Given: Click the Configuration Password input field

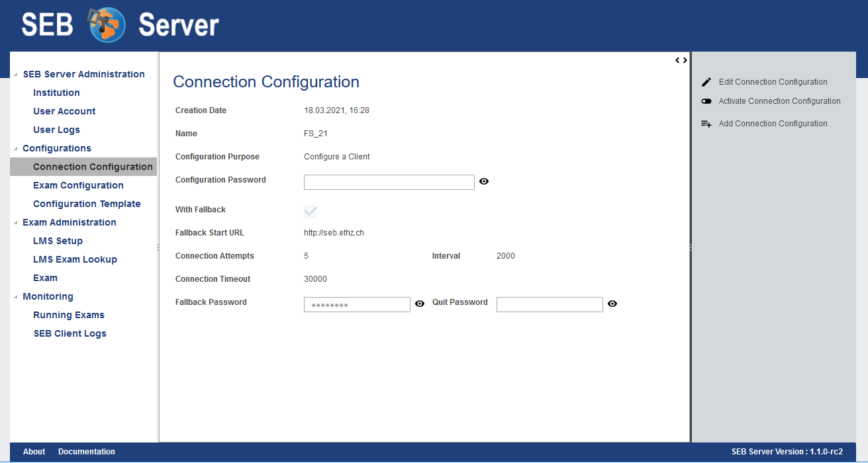Looking at the screenshot, I should pyautogui.click(x=389, y=182).
